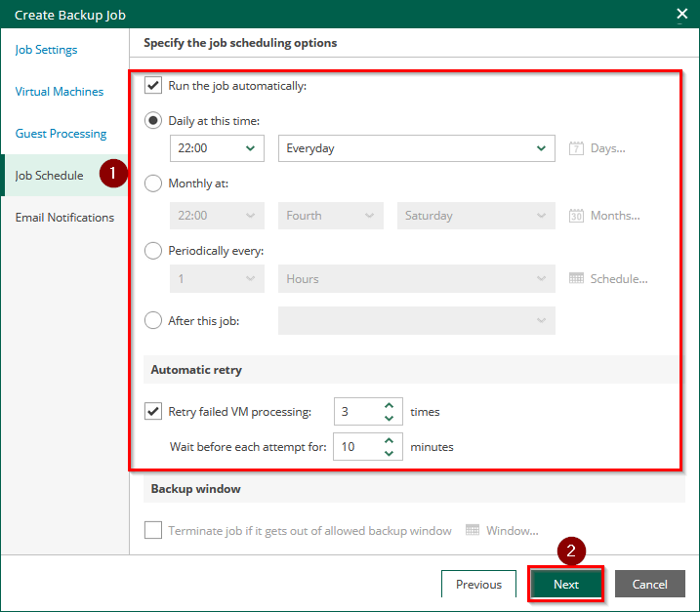
Task: Increase wait minutes value
Action: [389, 440]
